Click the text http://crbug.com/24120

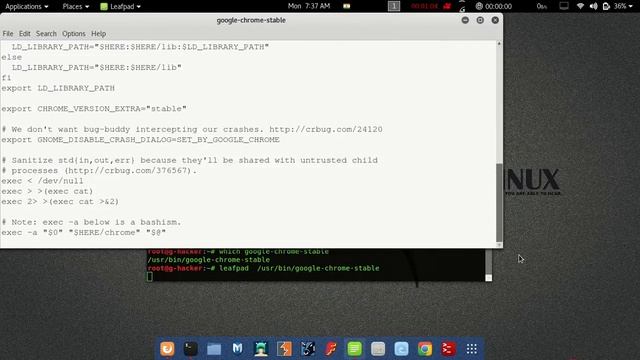click(326, 129)
